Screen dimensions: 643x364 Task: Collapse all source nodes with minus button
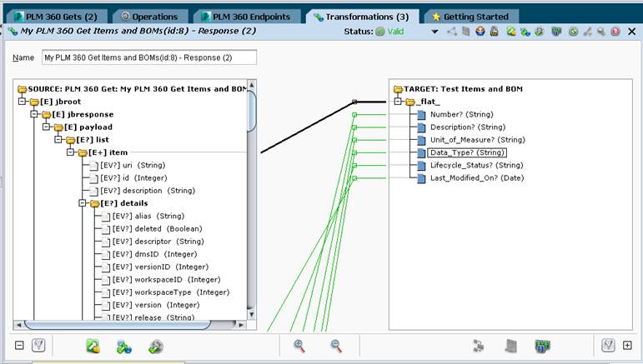tap(19, 345)
